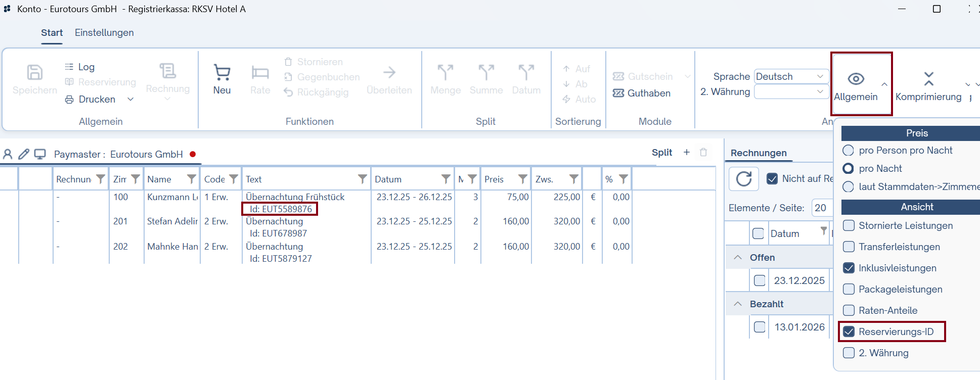980x380 pixels.
Task: Open the Sprache dropdown showing Deutsch
Action: 791,77
